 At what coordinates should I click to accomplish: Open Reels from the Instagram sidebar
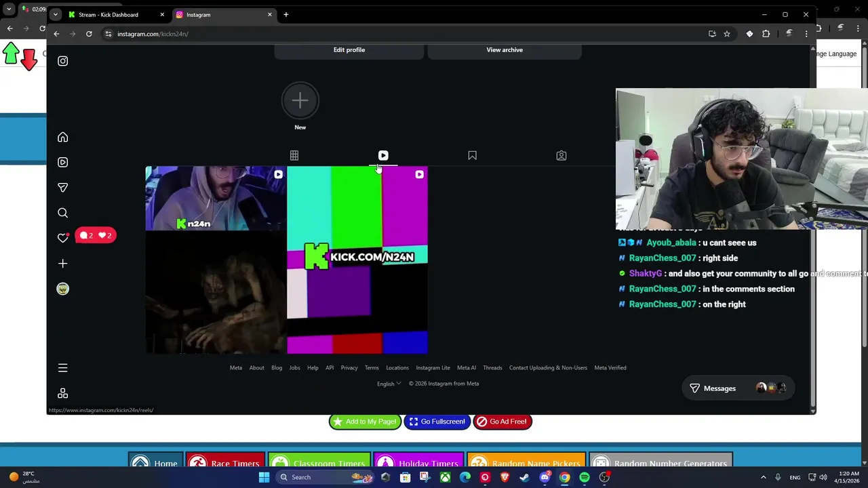coord(62,162)
